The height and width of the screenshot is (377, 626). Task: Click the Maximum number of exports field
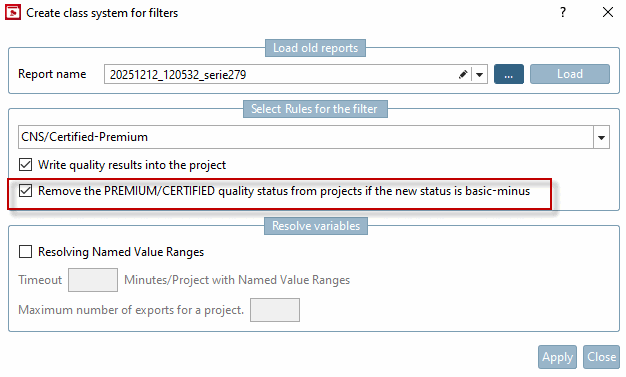(x=275, y=310)
